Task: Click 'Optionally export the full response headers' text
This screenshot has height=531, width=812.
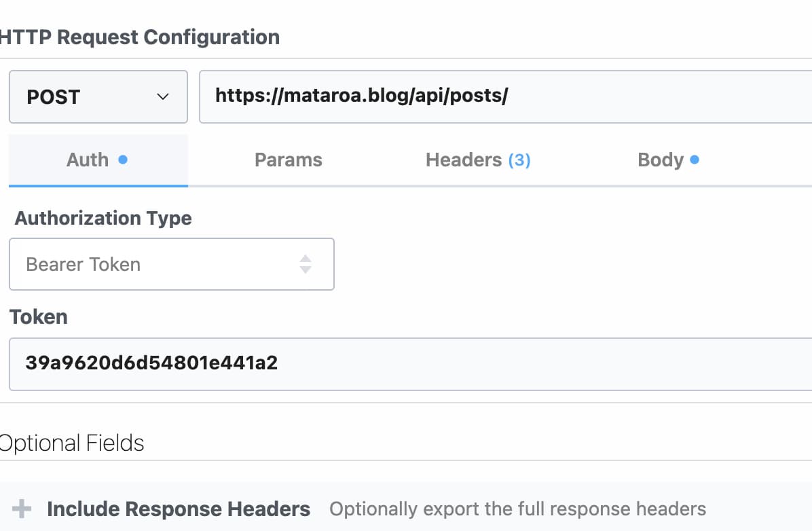Action: tap(518, 509)
